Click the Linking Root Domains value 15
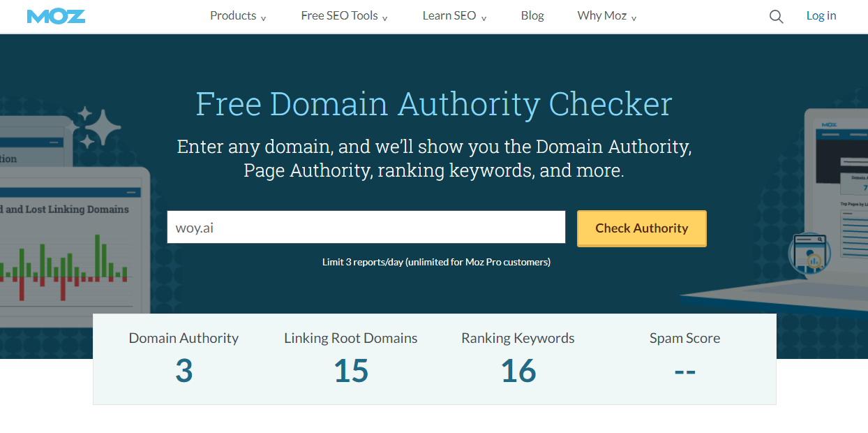The width and height of the screenshot is (868, 433). (x=351, y=371)
